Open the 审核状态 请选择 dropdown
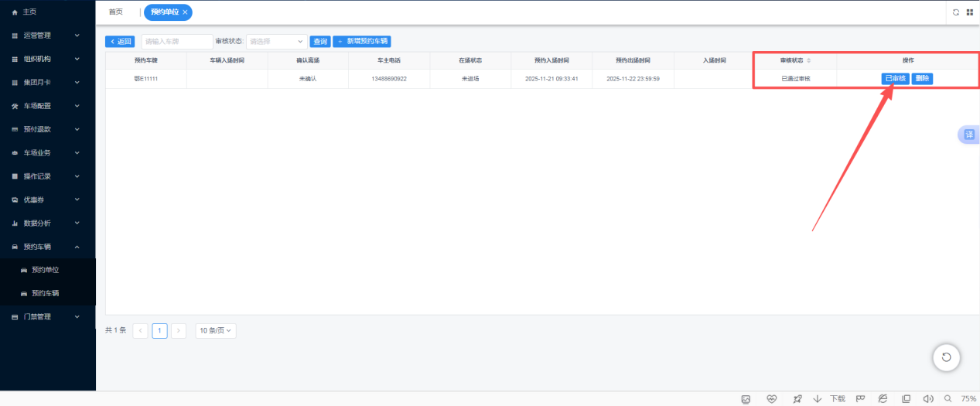This screenshot has width=980, height=406. tap(277, 42)
